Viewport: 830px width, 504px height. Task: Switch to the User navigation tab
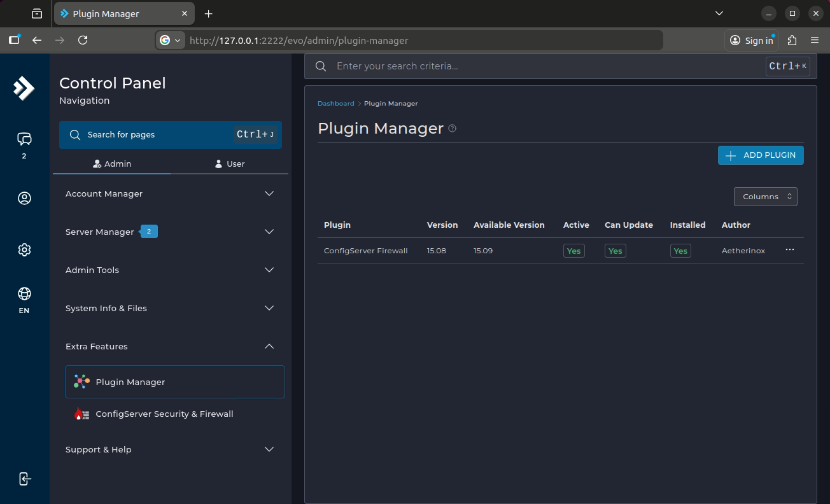(x=229, y=164)
